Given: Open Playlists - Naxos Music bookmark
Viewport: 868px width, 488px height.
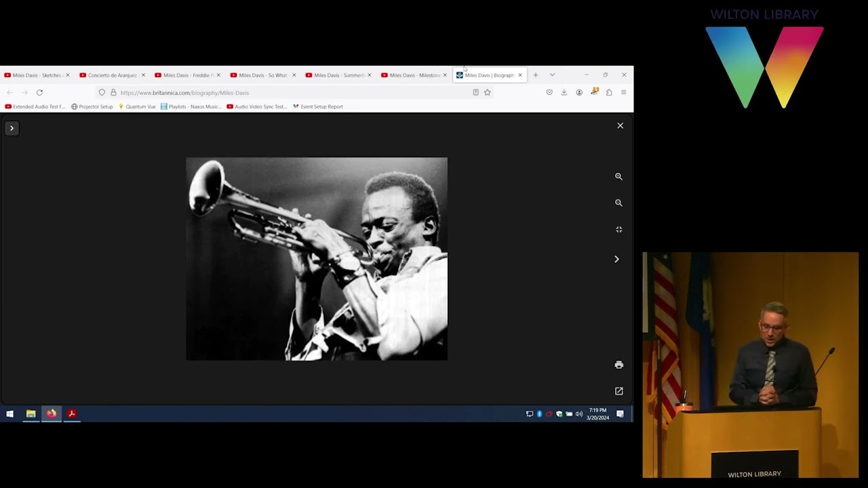Looking at the screenshot, I should (191, 106).
